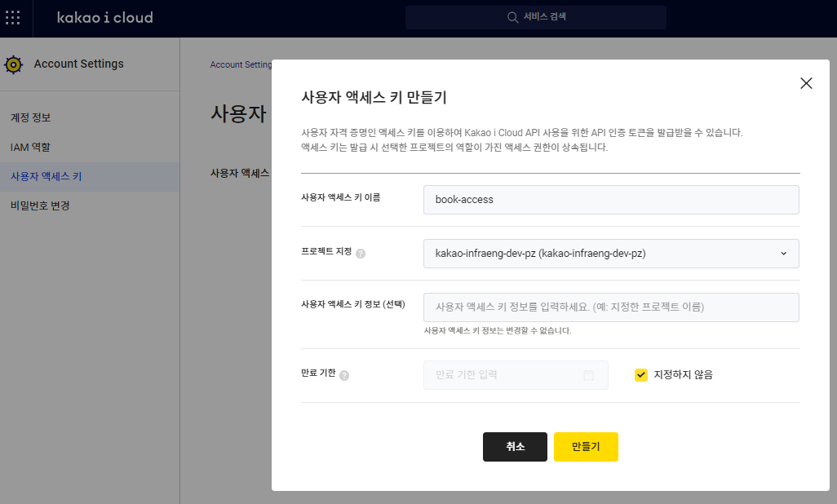The width and height of the screenshot is (837, 504).
Task: Click the 사용자 액세스 키 정보 input field
Action: (x=610, y=307)
